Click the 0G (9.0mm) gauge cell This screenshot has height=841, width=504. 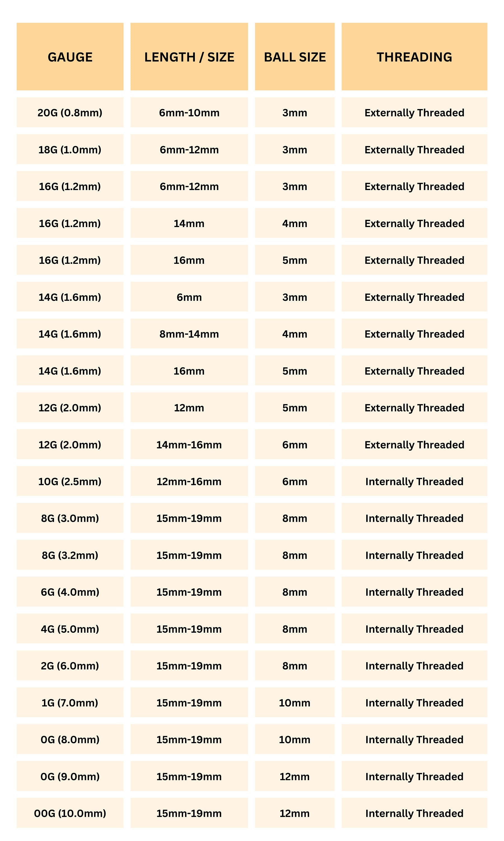click(x=70, y=777)
